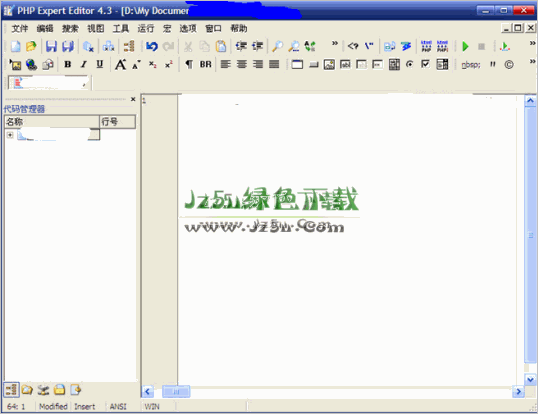538x414 pixels.
Task: Increase font size with large A icon
Action: click(x=120, y=64)
